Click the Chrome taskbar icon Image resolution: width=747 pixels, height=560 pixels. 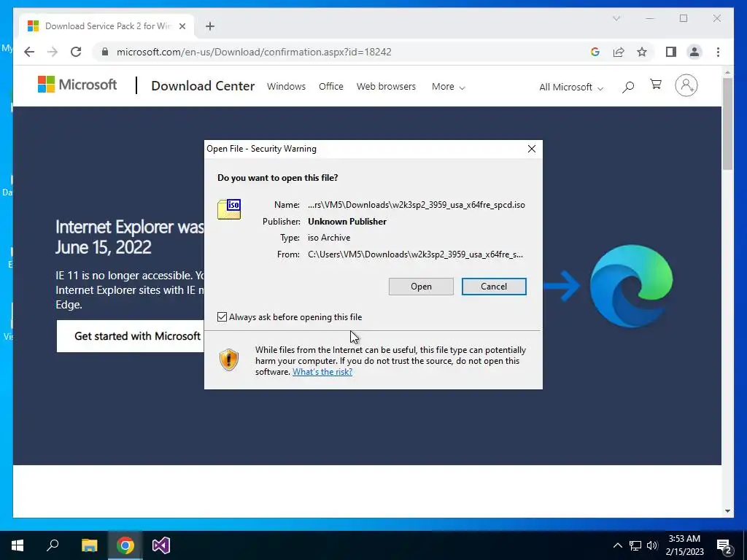[125, 545]
